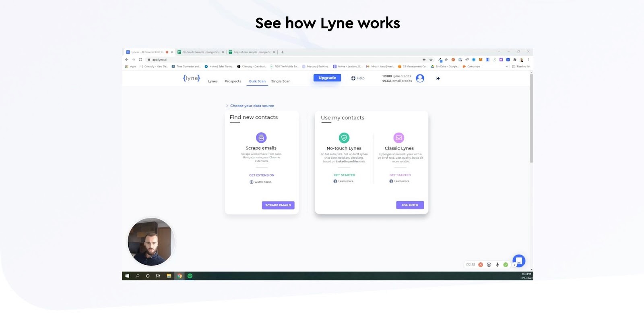Click GET STARTED under No-touch Lynes
The image size is (644, 320).
click(x=345, y=175)
